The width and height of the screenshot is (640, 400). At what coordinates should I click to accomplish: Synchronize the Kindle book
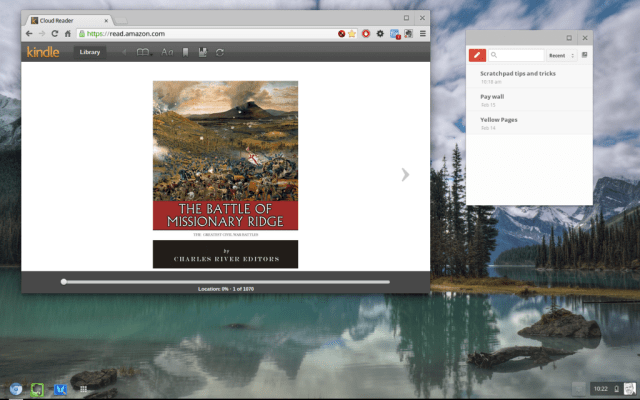(x=220, y=52)
